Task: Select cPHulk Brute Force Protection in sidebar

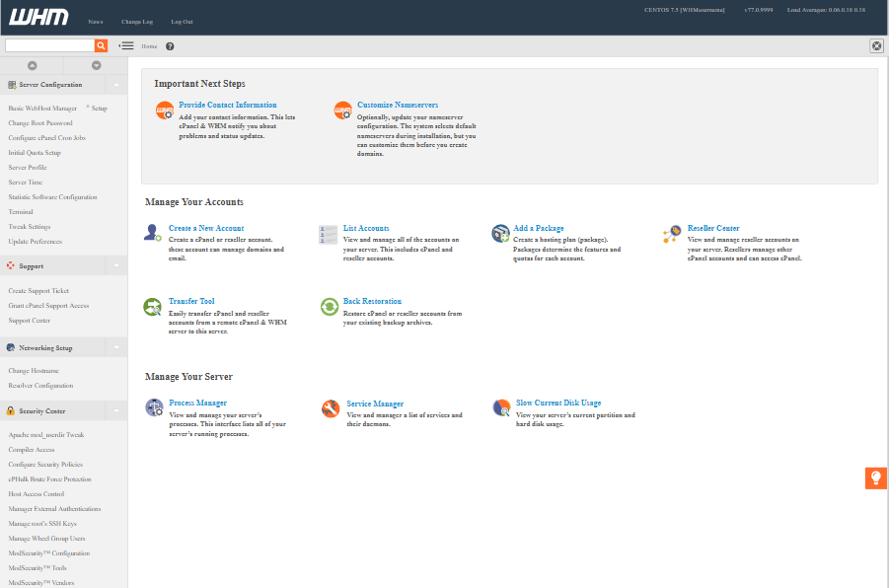Action: 50,478
